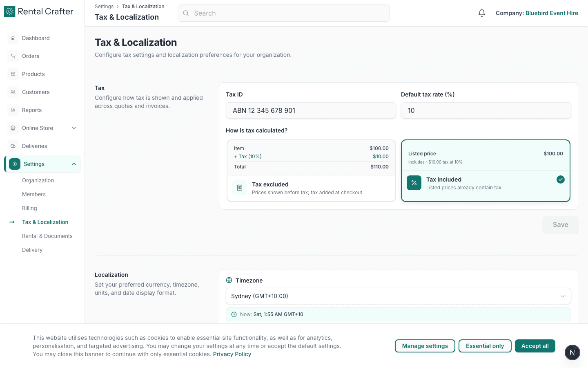This screenshot has width=588, height=368.
Task: Click the clock icon beside current time
Action: (234, 314)
